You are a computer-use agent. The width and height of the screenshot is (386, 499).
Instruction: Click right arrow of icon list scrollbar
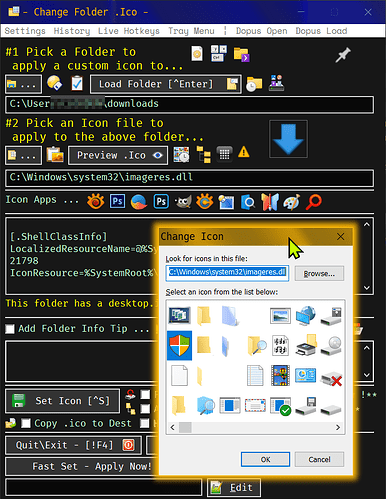[338, 427]
